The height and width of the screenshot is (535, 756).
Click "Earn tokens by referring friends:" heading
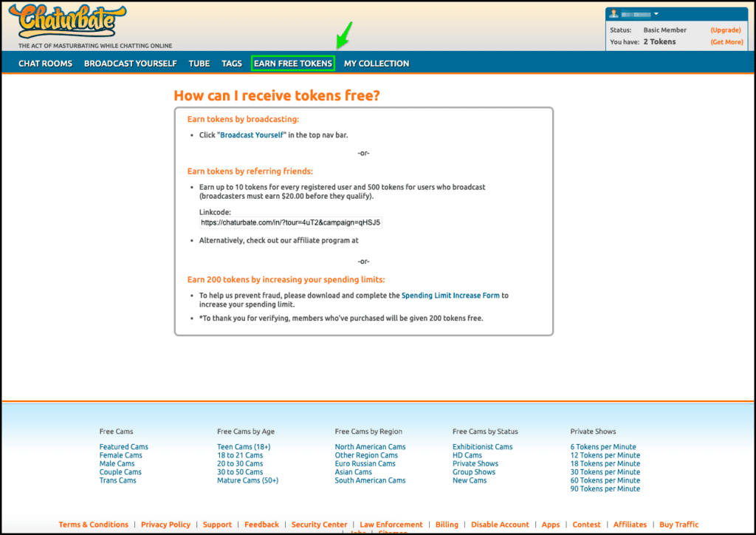coord(250,171)
